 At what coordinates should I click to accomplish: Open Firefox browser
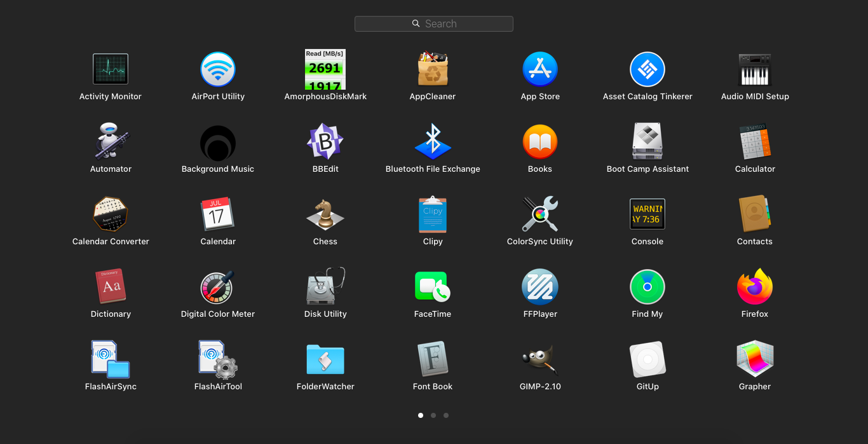pos(755,287)
